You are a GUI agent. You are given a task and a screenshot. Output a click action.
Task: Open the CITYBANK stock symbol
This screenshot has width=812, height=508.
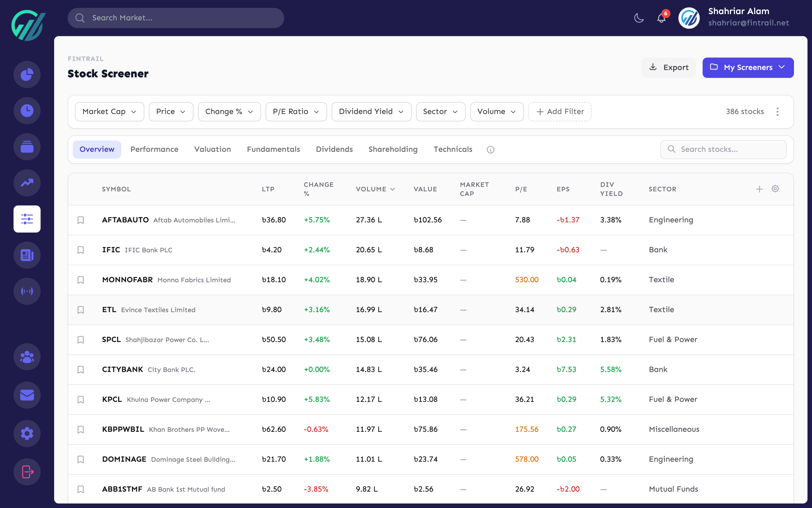[122, 369]
